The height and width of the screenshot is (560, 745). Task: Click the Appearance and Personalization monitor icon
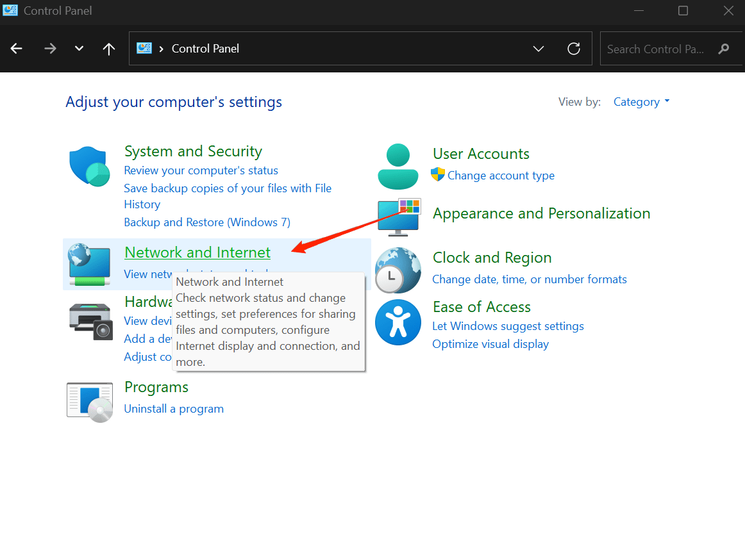coord(398,217)
